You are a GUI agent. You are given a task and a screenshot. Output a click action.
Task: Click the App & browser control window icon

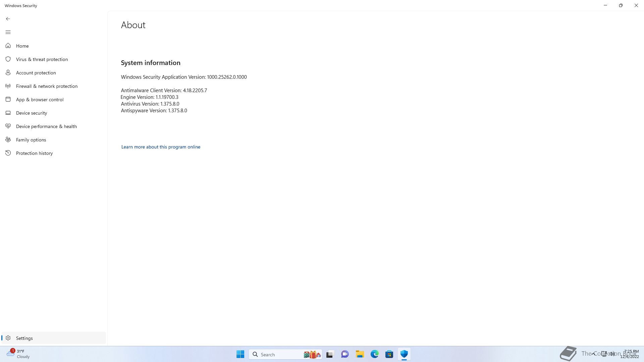(x=8, y=99)
